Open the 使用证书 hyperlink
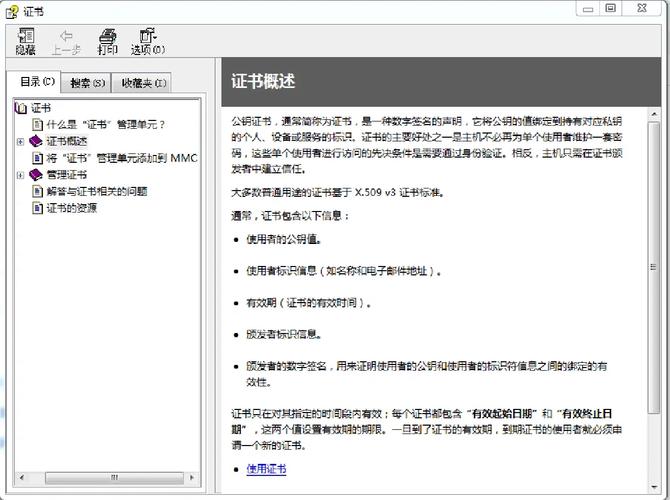This screenshot has width=670, height=500. (x=266, y=469)
